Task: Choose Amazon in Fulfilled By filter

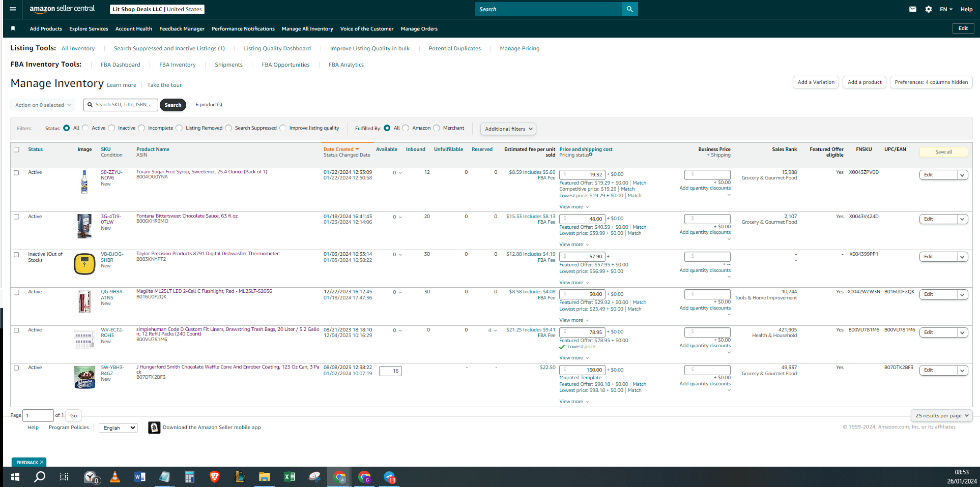Action: [x=406, y=128]
